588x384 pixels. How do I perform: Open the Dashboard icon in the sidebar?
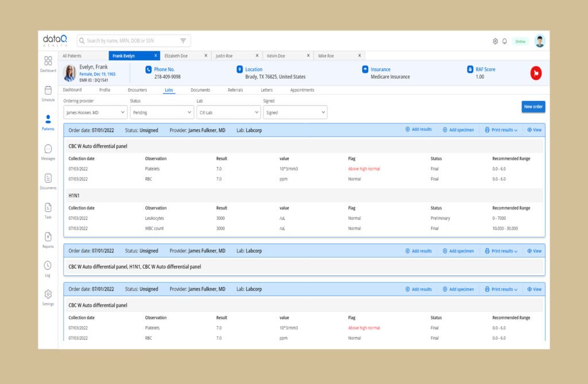(48, 61)
